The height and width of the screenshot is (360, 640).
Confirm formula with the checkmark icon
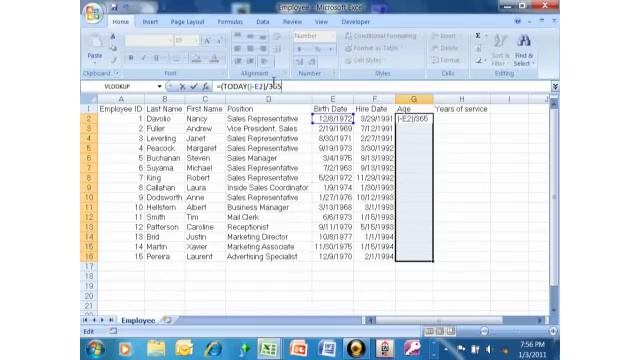(194, 87)
